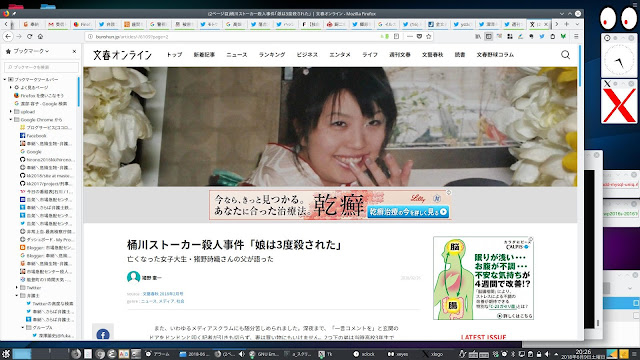The height and width of the screenshot is (360, 640).
Task: Collapse the Bookmarks Toolbar folder
Action: [5, 79]
